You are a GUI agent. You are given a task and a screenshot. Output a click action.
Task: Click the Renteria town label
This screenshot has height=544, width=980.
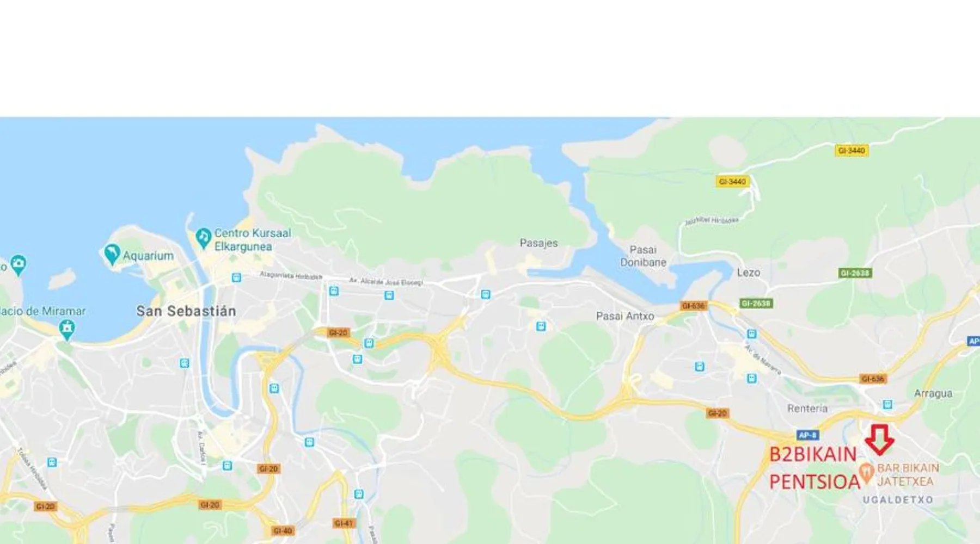(x=807, y=409)
